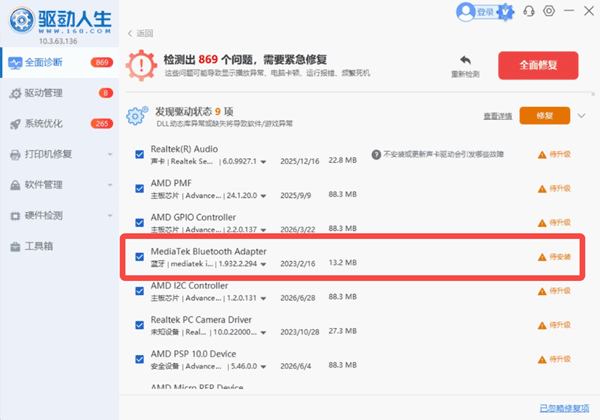Go back with the 返回 link
The width and height of the screenshot is (600, 420).
coord(140,33)
